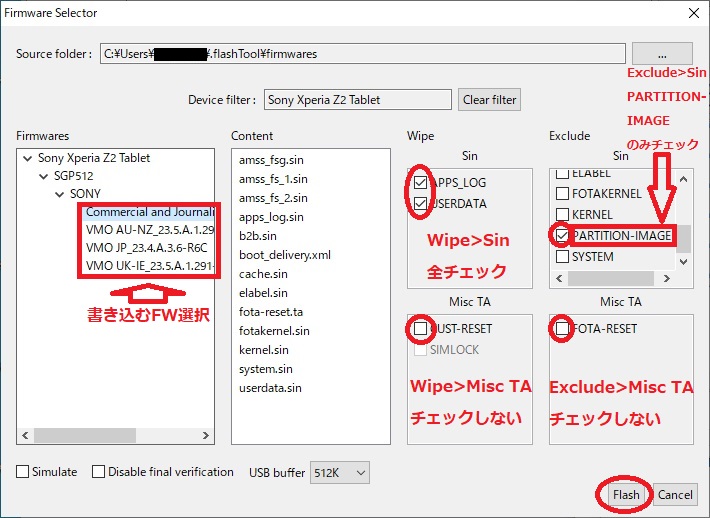The width and height of the screenshot is (710, 518).
Task: Select amss_fs_1.sin in Content list
Action: 273,179
